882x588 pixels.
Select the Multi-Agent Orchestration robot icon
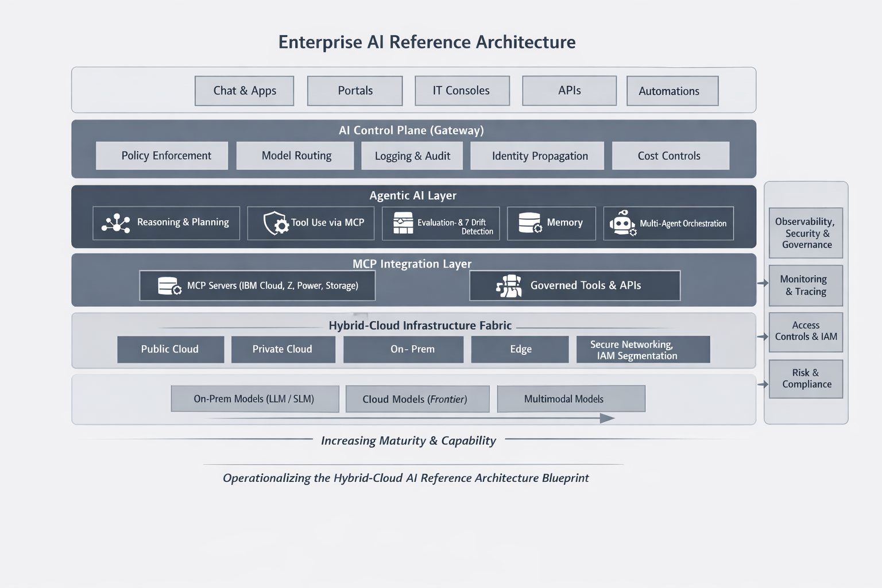(x=622, y=223)
